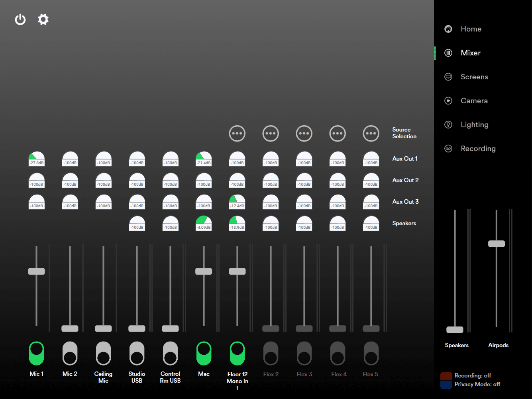This screenshot has height=399, width=532.
Task: Click the red Recording status indicator
Action: (446, 376)
